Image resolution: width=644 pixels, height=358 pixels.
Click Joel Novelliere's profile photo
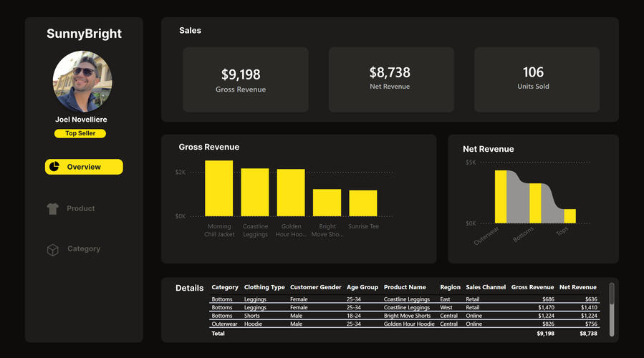coord(82,81)
